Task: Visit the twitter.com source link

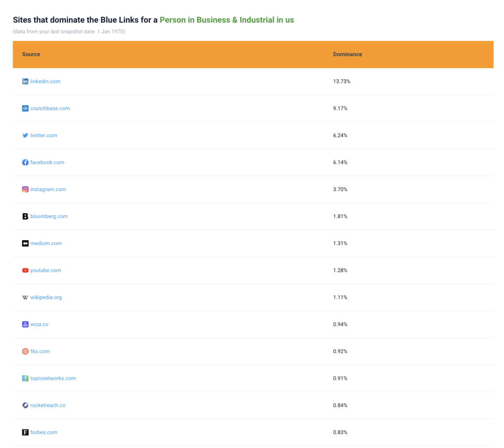Action: point(44,135)
